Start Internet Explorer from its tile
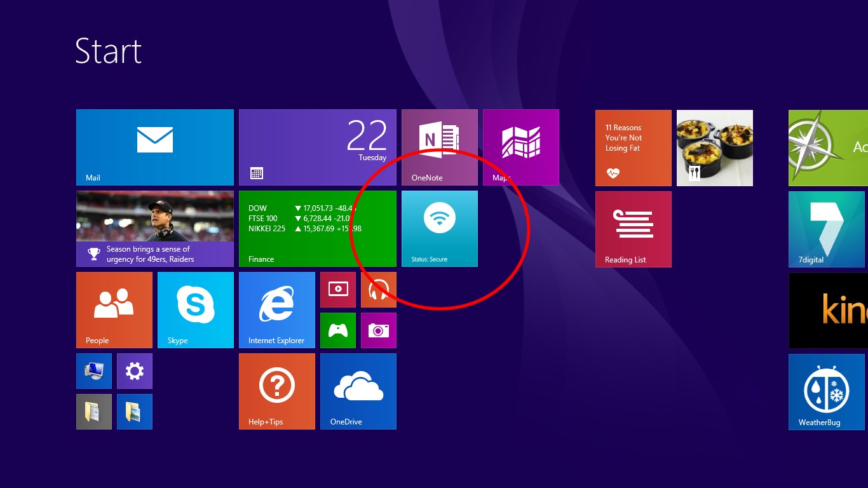 click(x=277, y=309)
